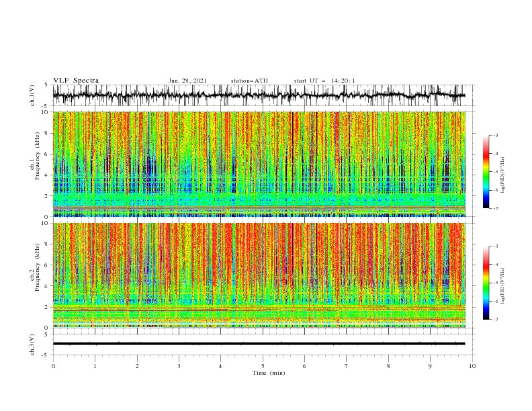The height and width of the screenshot is (411, 532).
Task: Click the time axis tick '10'
Action: pyautogui.click(x=472, y=366)
